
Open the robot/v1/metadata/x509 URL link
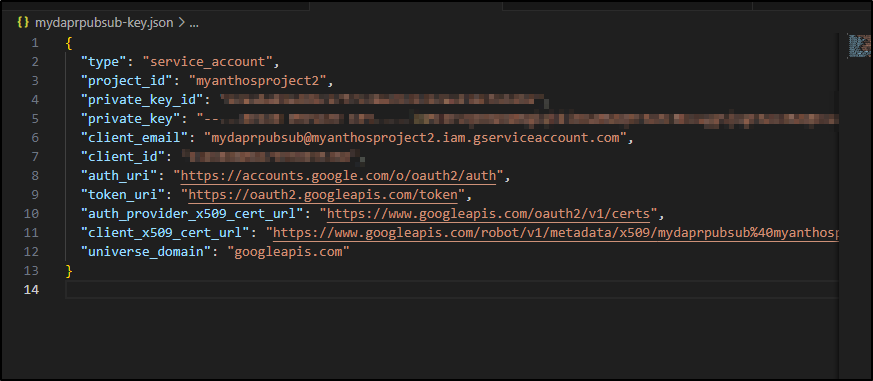click(x=555, y=233)
